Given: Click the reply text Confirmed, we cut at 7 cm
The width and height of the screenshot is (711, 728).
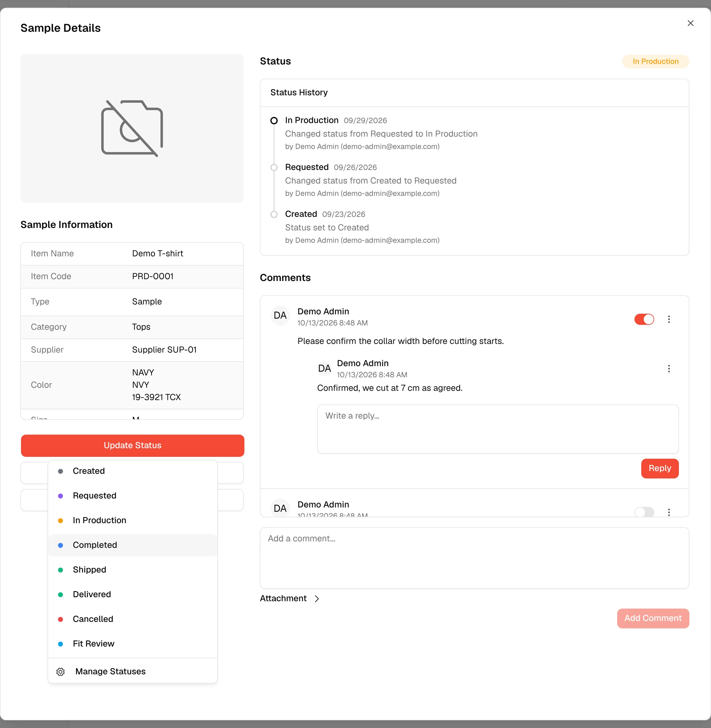Looking at the screenshot, I should 389,388.
